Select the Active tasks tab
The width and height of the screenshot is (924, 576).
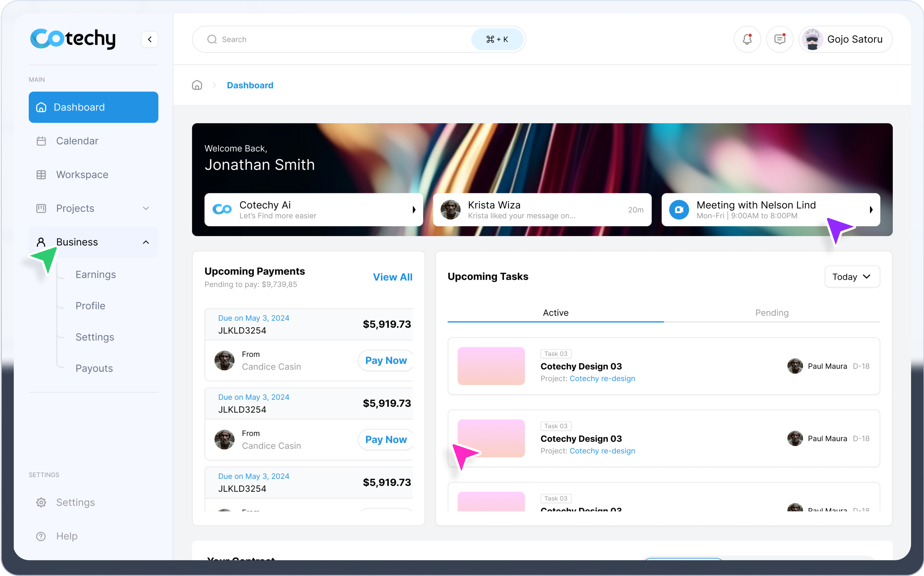click(x=556, y=313)
